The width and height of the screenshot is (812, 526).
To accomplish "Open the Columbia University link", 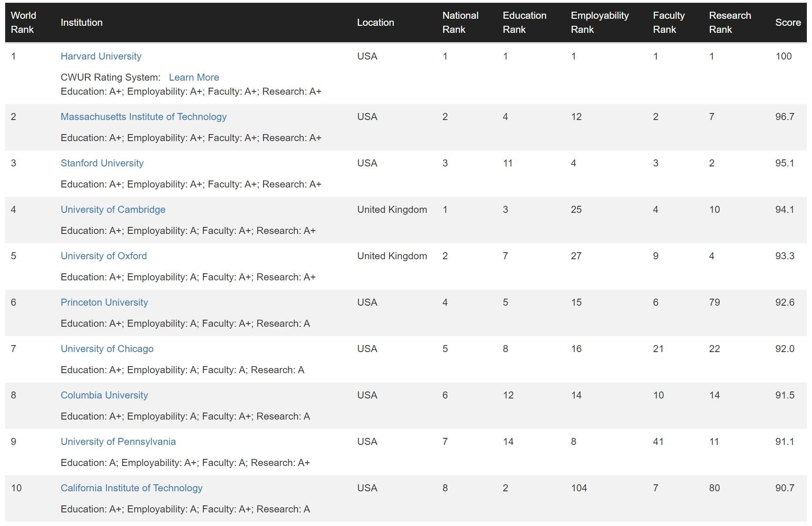I will coord(104,395).
